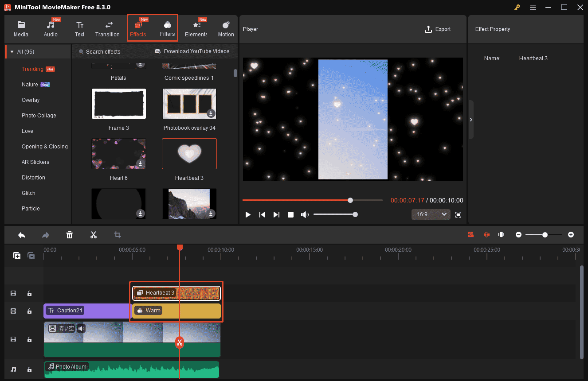
Task: Undo the last action
Action: click(x=22, y=235)
